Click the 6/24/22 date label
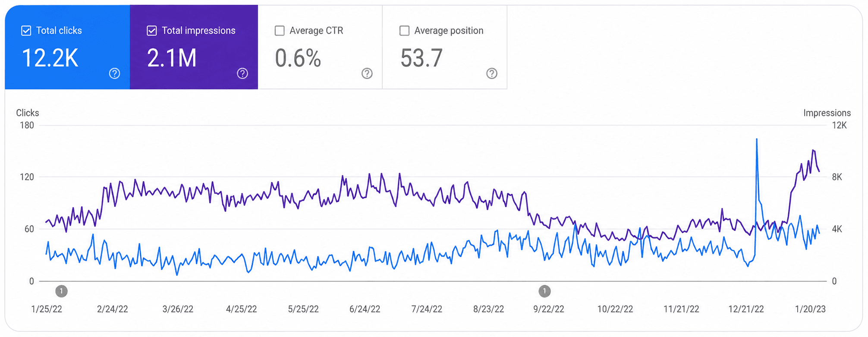 pos(365,309)
